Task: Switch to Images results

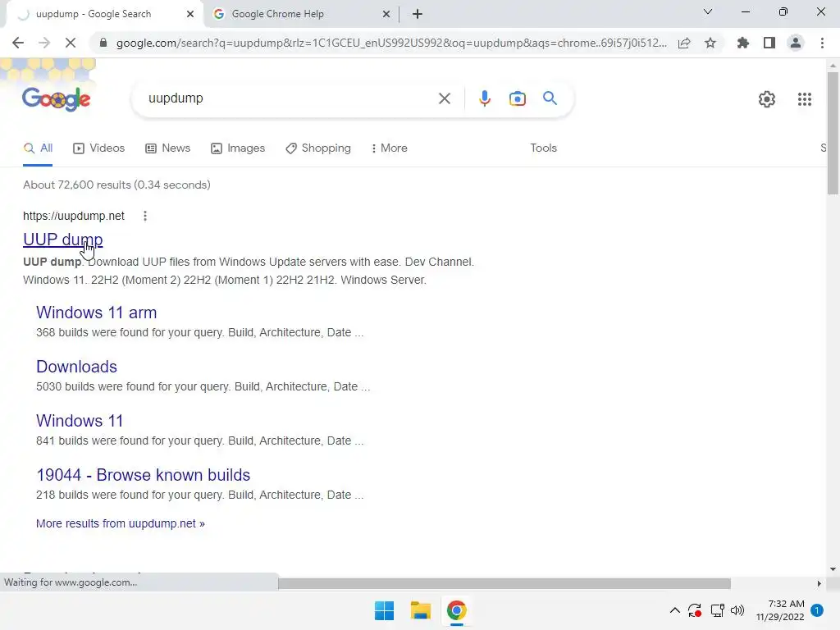Action: [239, 148]
